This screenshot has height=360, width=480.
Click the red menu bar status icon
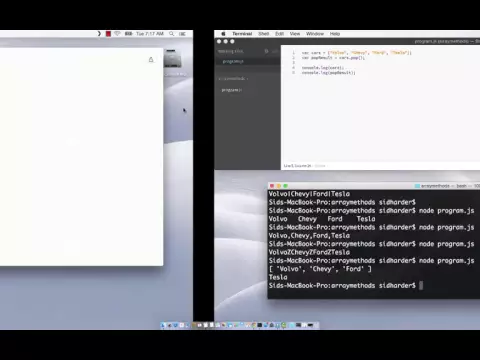[x=108, y=34]
